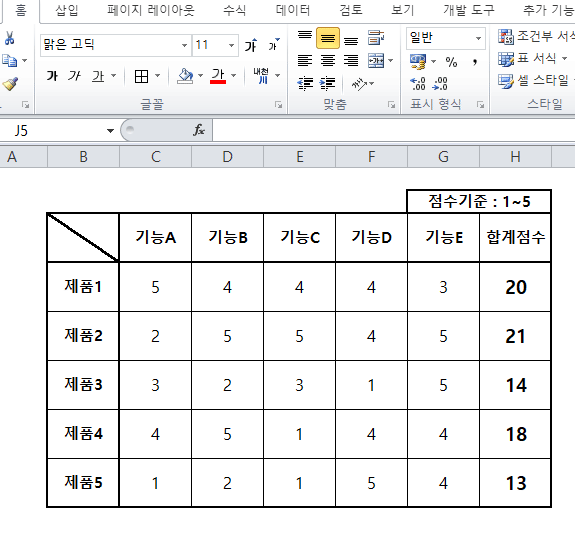Apply the cell borders icon
Image resolution: width=575 pixels, height=536 pixels.
pos(142,77)
